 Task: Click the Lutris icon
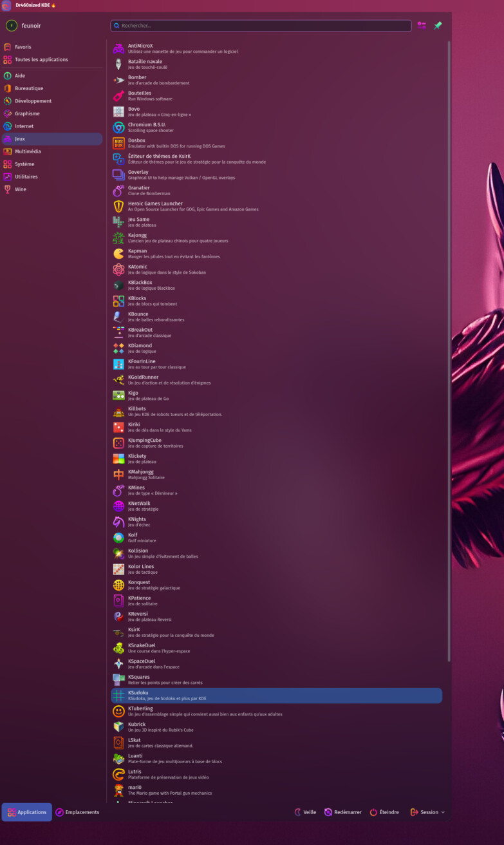[x=118, y=774]
